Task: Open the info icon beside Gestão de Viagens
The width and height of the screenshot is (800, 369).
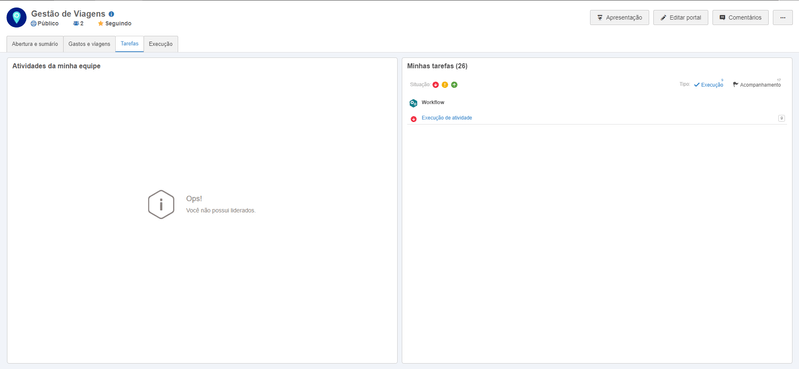Action: (111, 14)
